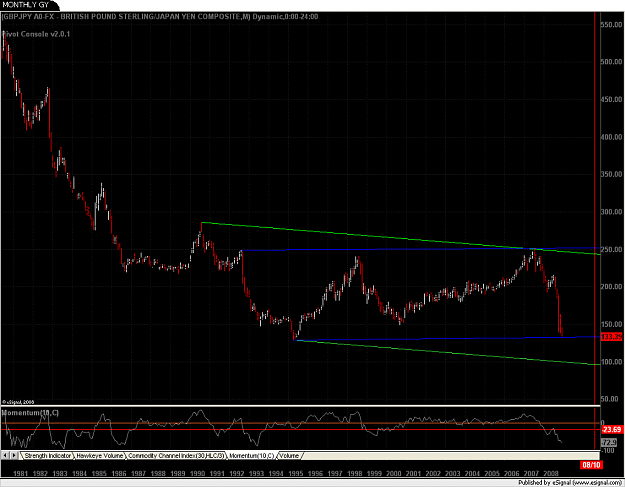Click the red -23.69 momentum value
The height and width of the screenshot is (487, 625).
pyautogui.click(x=611, y=429)
